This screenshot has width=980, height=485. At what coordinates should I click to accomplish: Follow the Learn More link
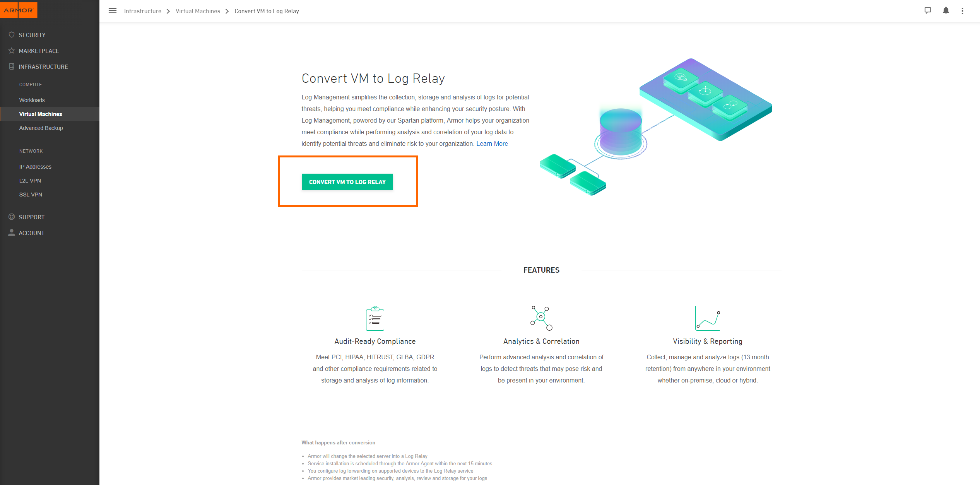pyautogui.click(x=492, y=143)
